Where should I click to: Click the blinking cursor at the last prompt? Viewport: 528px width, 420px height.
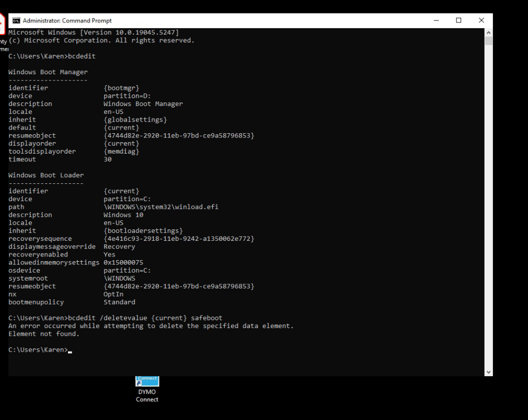click(70, 350)
